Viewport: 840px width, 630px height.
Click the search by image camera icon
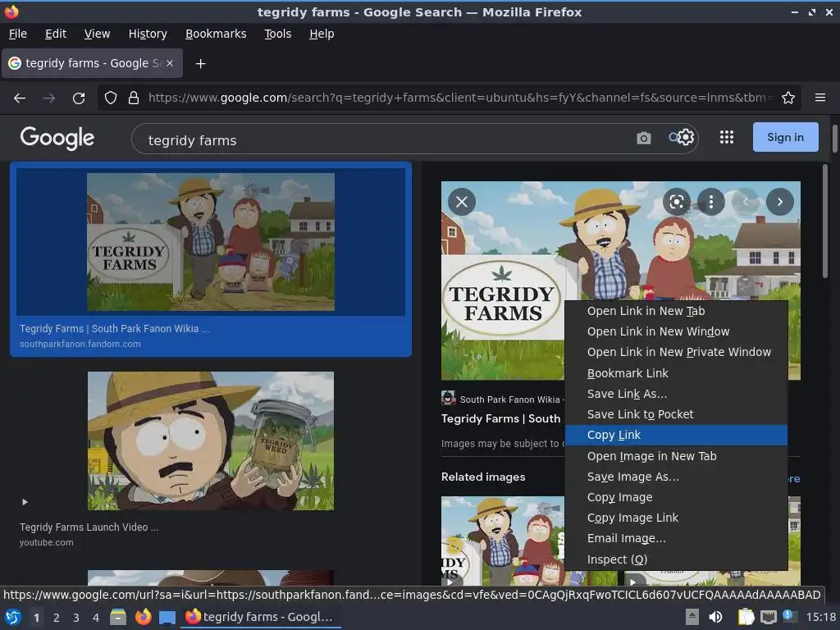pyautogui.click(x=644, y=138)
